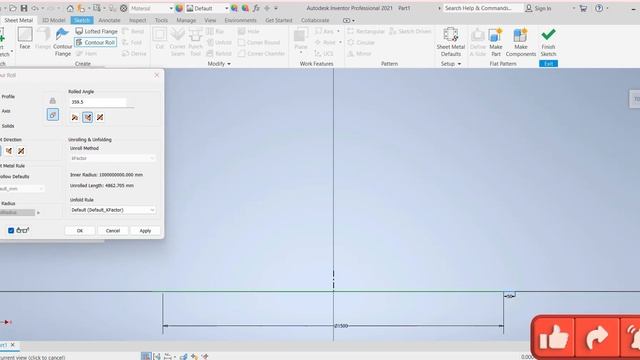Open the Help question mark icon

point(599,8)
